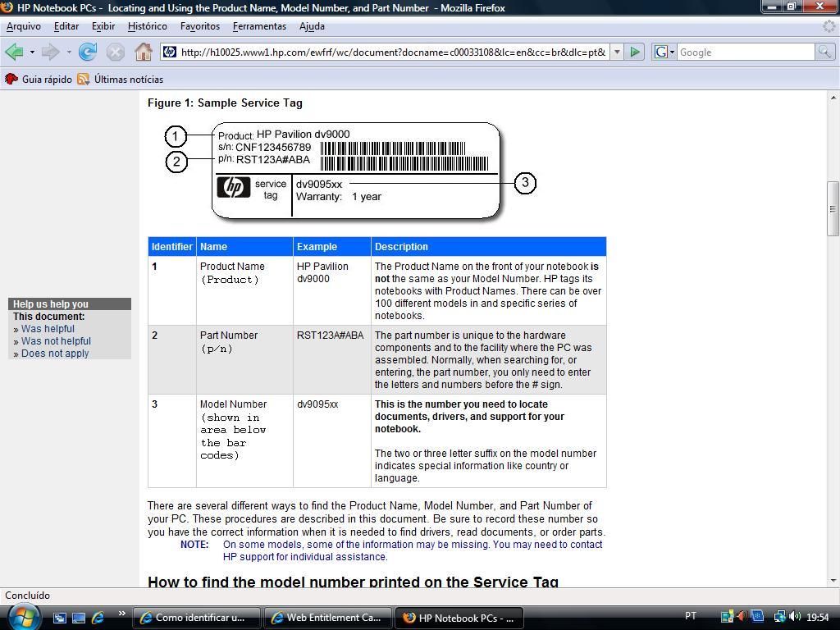Click the search magnifier button

coord(824,52)
